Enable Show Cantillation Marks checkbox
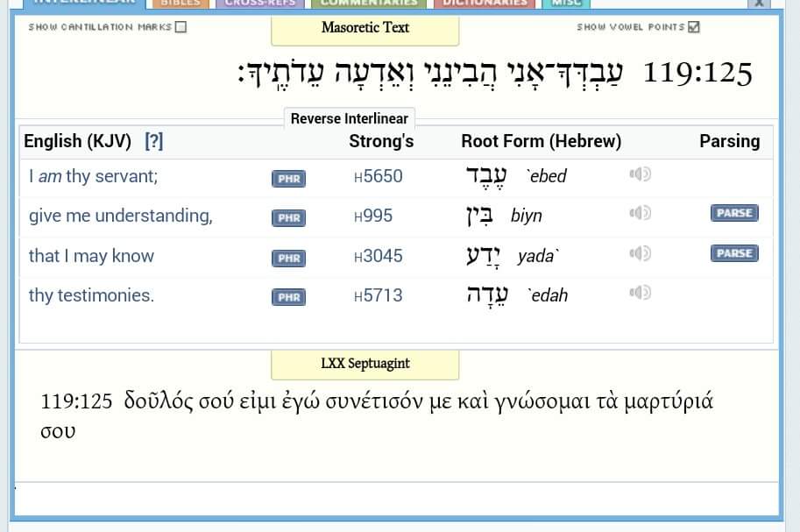Screen dimensions: 800x532 point(181,27)
